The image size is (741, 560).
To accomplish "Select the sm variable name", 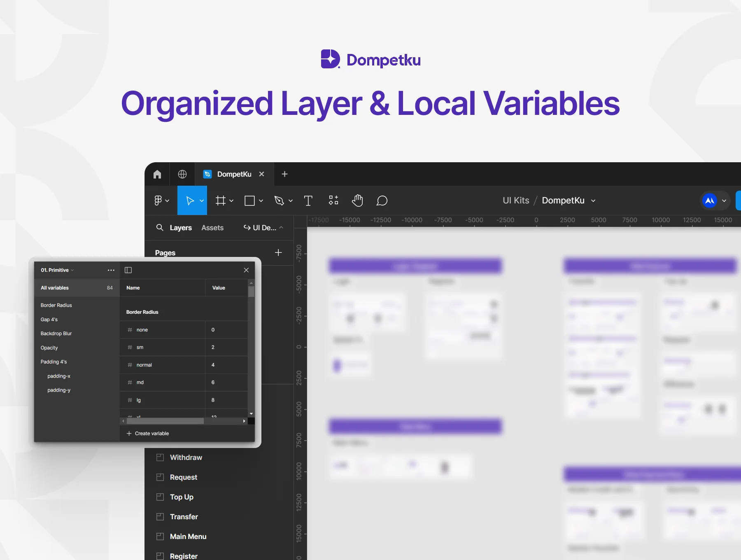I will 140,348.
